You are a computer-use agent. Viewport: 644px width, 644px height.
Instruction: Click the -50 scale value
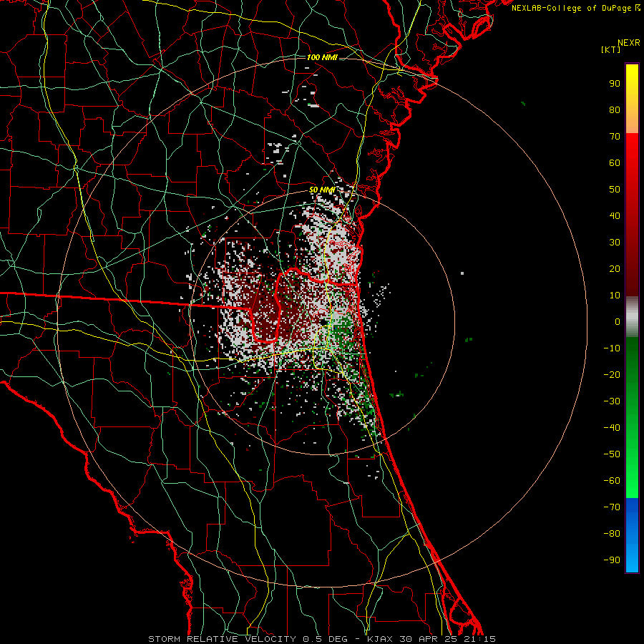(612, 454)
